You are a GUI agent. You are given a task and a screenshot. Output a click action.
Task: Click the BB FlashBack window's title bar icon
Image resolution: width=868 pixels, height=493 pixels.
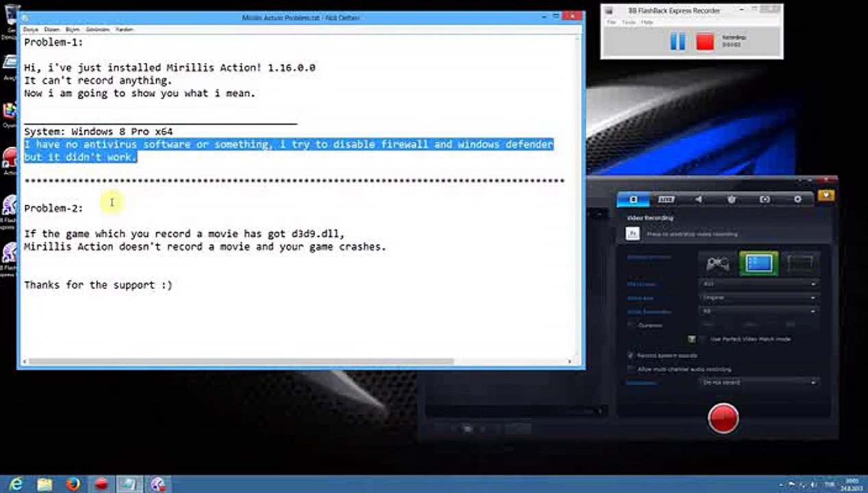point(608,11)
